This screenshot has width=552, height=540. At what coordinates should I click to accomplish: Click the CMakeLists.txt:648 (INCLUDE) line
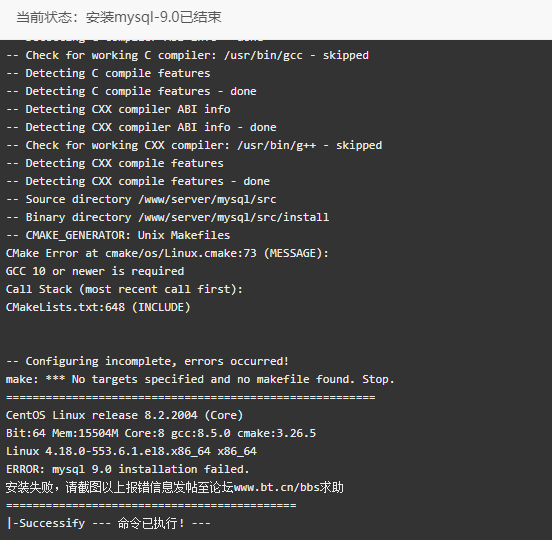[98, 307]
